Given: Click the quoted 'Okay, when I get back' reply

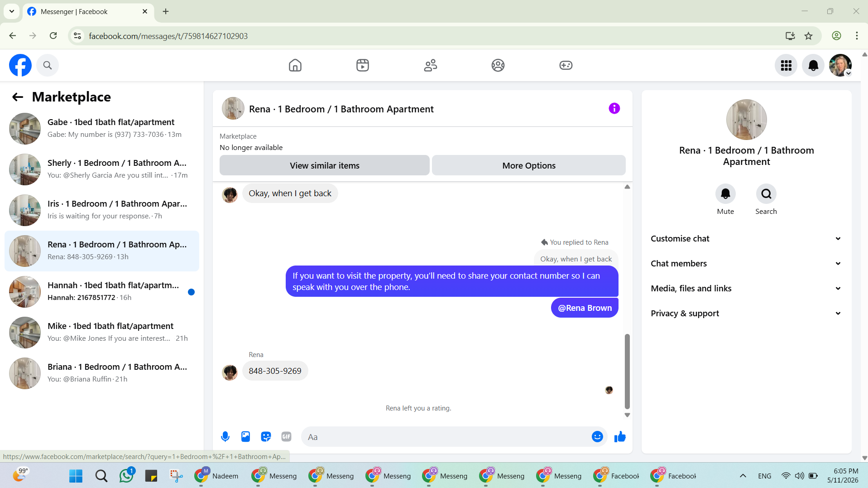Looking at the screenshot, I should tap(576, 259).
